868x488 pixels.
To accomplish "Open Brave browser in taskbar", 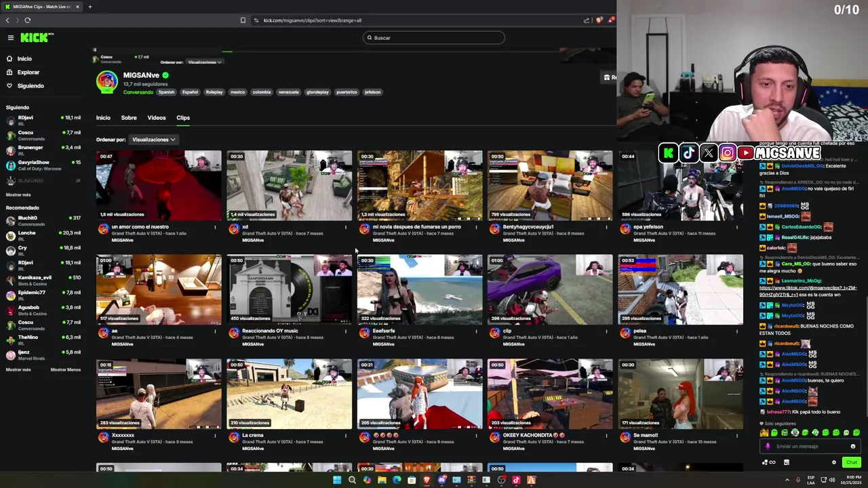I will coord(427,480).
